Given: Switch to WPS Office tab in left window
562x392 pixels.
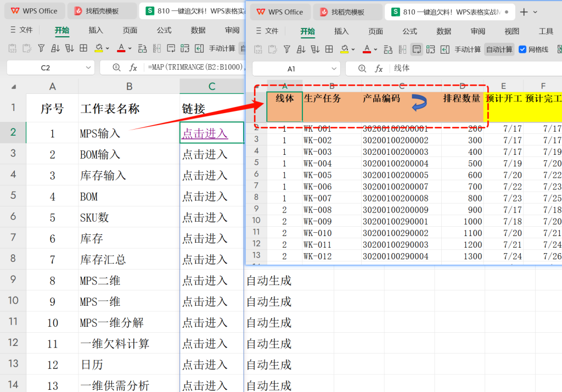Looking at the screenshot, I should (35, 11).
